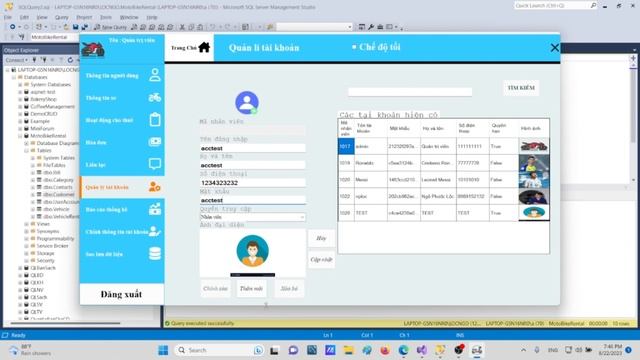
Task: Open Quyền truy cập dropdown showing Nhân viên
Action: pos(253,217)
